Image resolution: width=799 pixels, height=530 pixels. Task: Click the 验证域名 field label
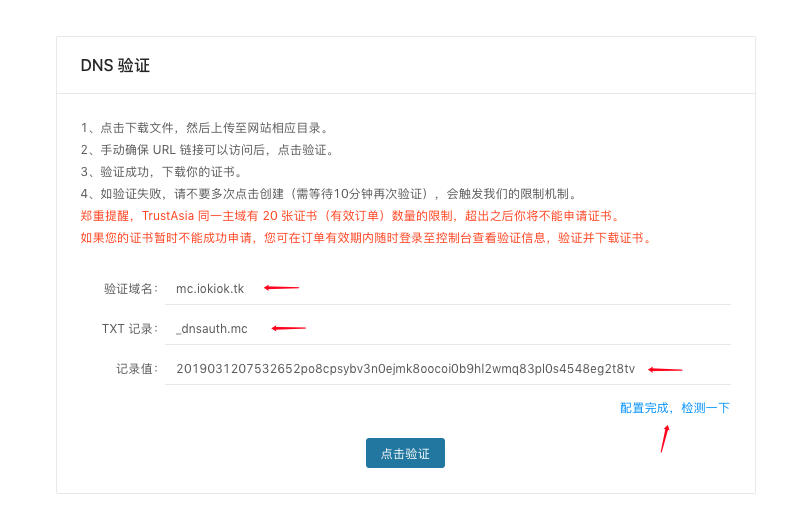(x=131, y=289)
